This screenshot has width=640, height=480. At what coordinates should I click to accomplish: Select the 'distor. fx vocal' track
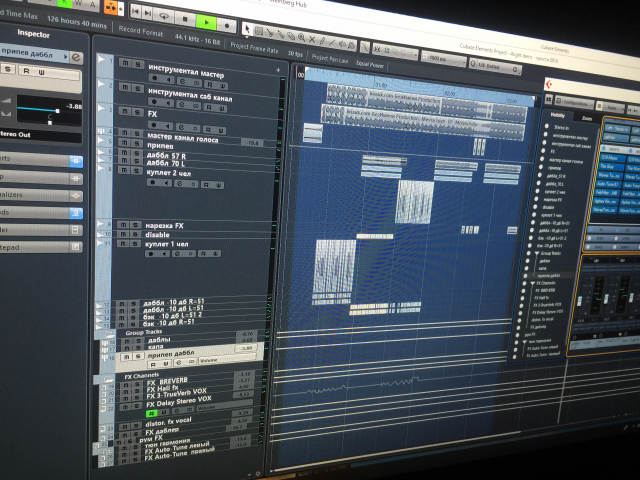point(168,421)
